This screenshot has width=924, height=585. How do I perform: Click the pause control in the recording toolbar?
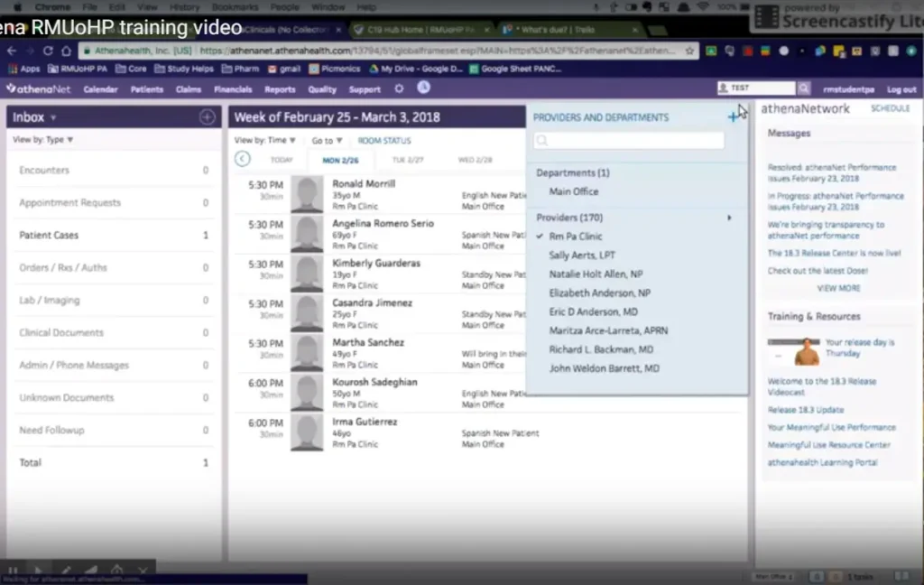coord(11,571)
